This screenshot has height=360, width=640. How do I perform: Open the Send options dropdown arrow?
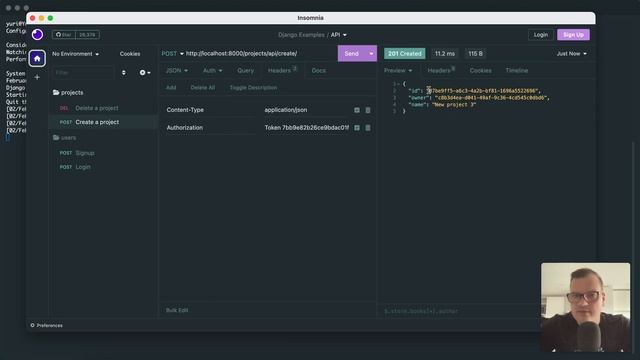[371, 53]
